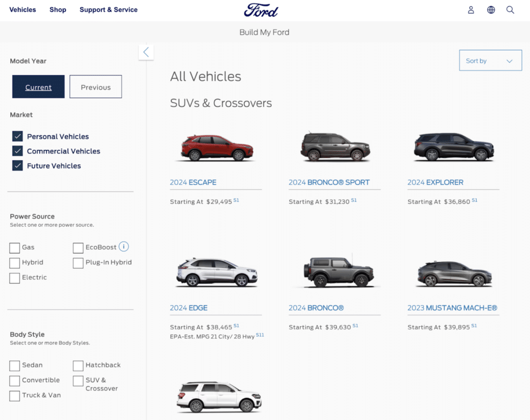
Task: Enable the Gas power source checkbox
Action: (14, 248)
